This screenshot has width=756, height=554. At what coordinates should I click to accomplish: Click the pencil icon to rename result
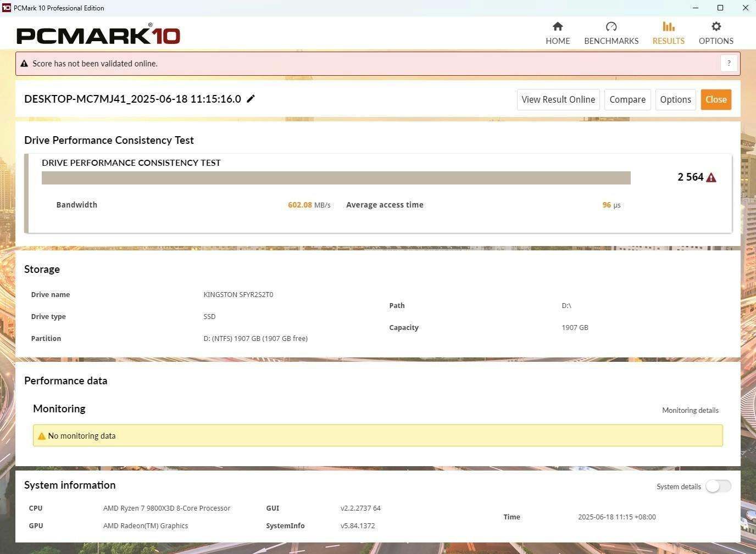(x=251, y=99)
